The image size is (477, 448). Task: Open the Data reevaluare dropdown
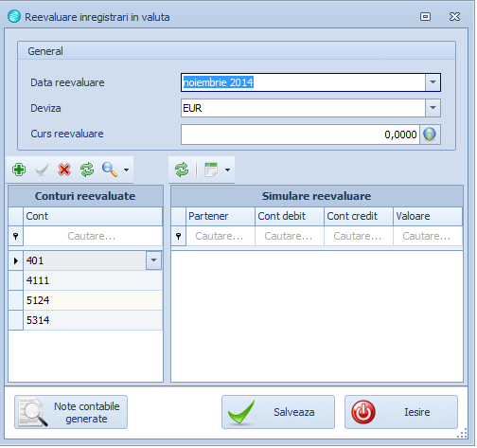[x=433, y=82]
